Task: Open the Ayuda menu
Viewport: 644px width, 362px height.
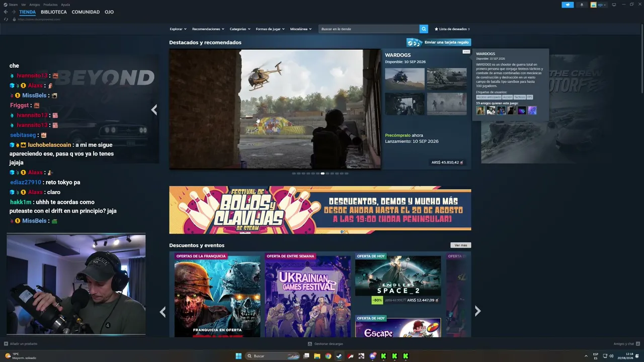Action: pyautogui.click(x=65, y=5)
